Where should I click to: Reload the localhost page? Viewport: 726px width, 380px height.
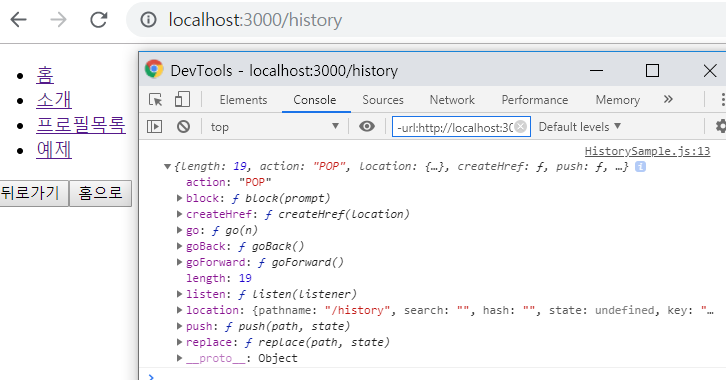pos(99,20)
